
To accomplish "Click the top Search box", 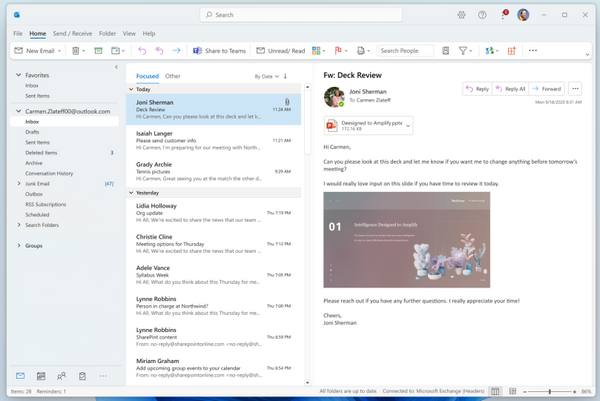I will coord(301,15).
